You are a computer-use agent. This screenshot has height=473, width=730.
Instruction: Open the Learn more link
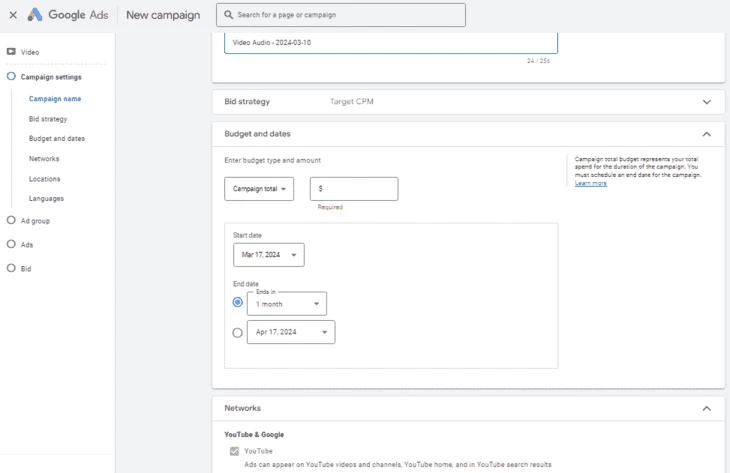[590, 183]
